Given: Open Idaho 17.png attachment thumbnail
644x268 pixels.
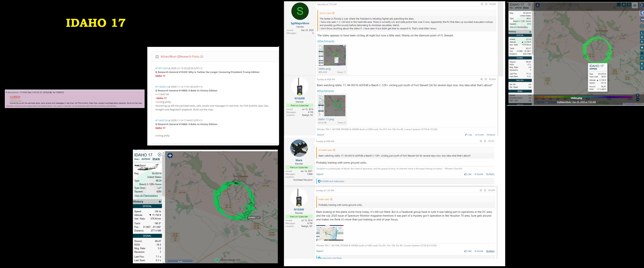Looking at the screenshot, I should coord(332,106).
